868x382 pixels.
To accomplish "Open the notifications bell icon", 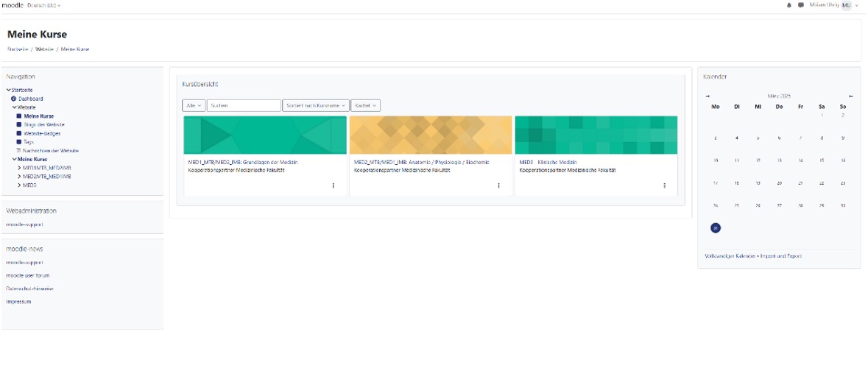I will tap(789, 5).
